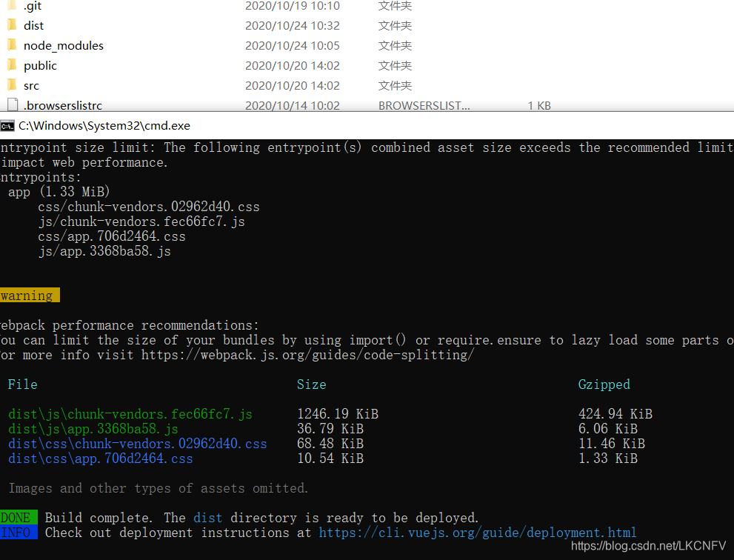
Task: Click the 'Images and other types of assets omitted' line
Action: (x=159, y=488)
